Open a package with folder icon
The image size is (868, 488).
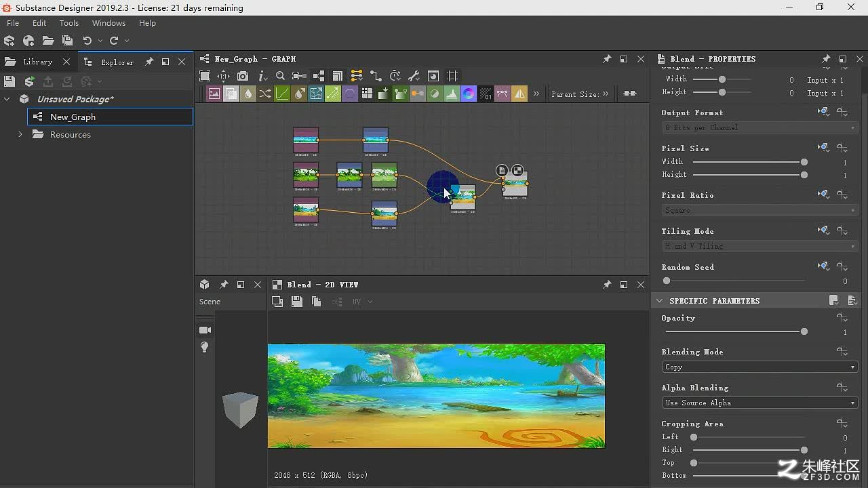(x=47, y=41)
